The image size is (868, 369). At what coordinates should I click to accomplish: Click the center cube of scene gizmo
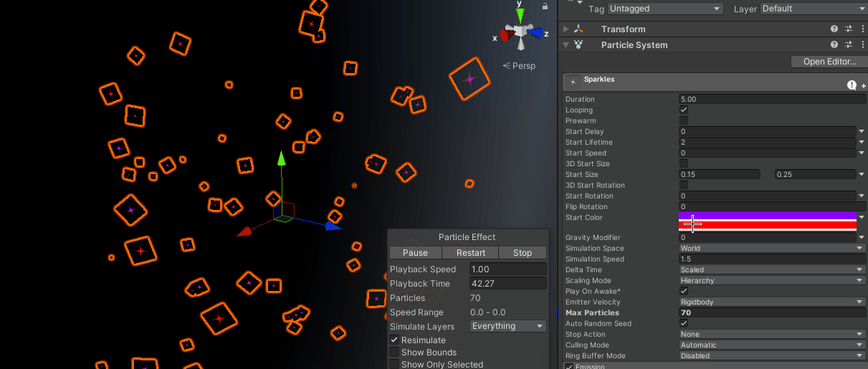[520, 32]
